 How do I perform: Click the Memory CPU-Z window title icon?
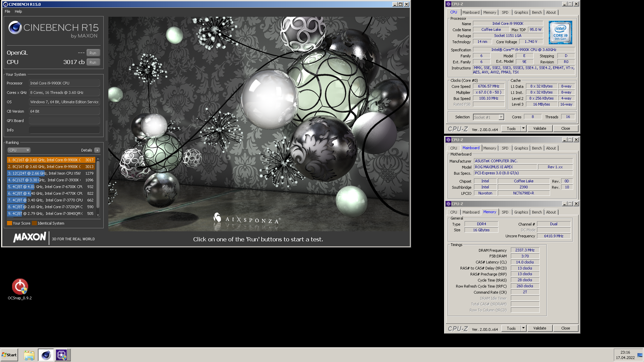pos(448,204)
